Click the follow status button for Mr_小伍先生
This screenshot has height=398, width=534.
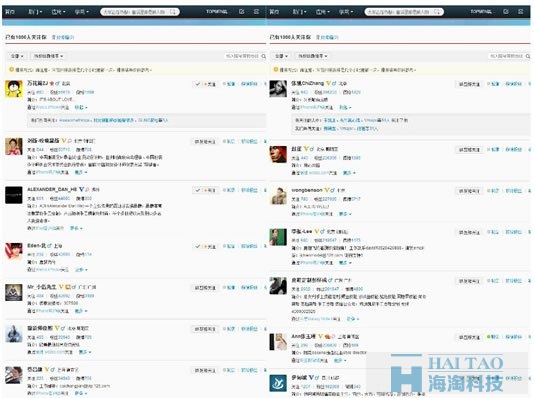point(205,288)
